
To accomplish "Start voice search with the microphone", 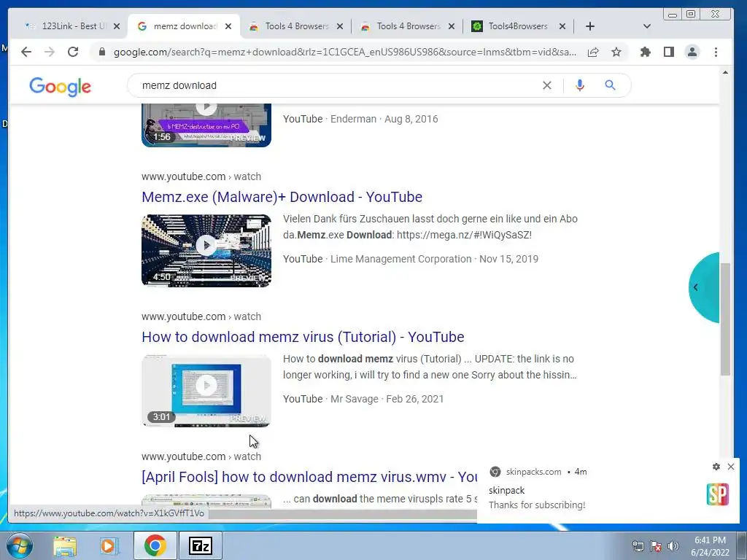I will (x=580, y=85).
